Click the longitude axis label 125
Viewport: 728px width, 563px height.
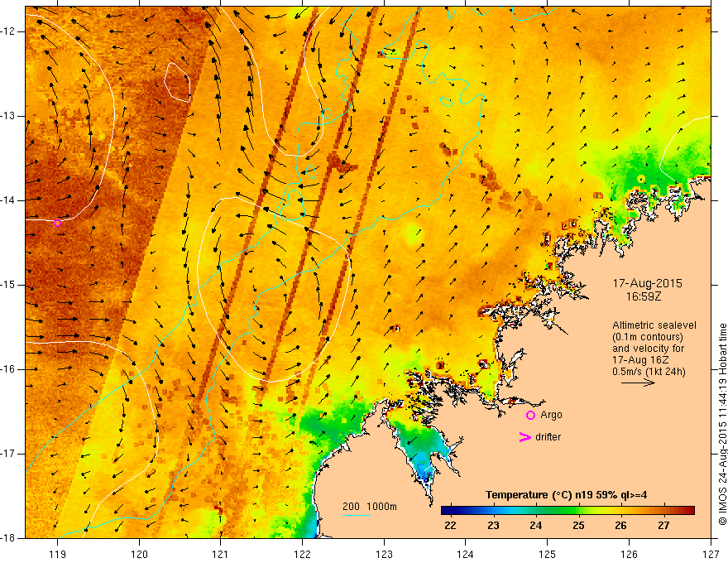pos(548,554)
